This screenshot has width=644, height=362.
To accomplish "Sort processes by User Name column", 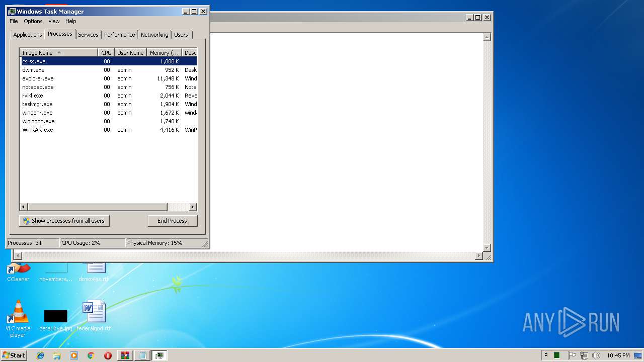I will click(130, 53).
